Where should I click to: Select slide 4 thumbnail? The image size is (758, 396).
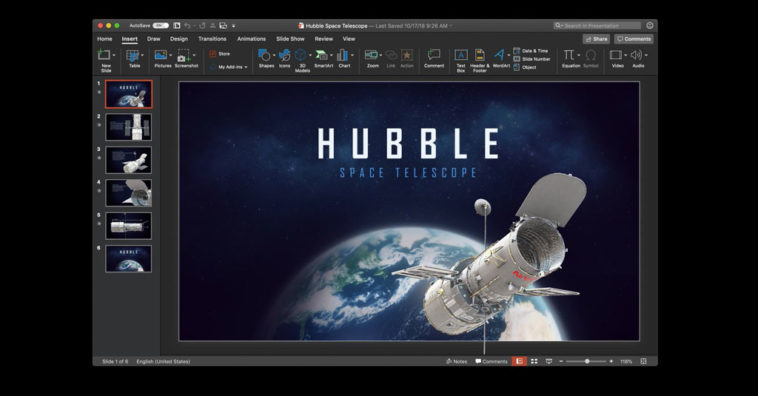coord(129,193)
